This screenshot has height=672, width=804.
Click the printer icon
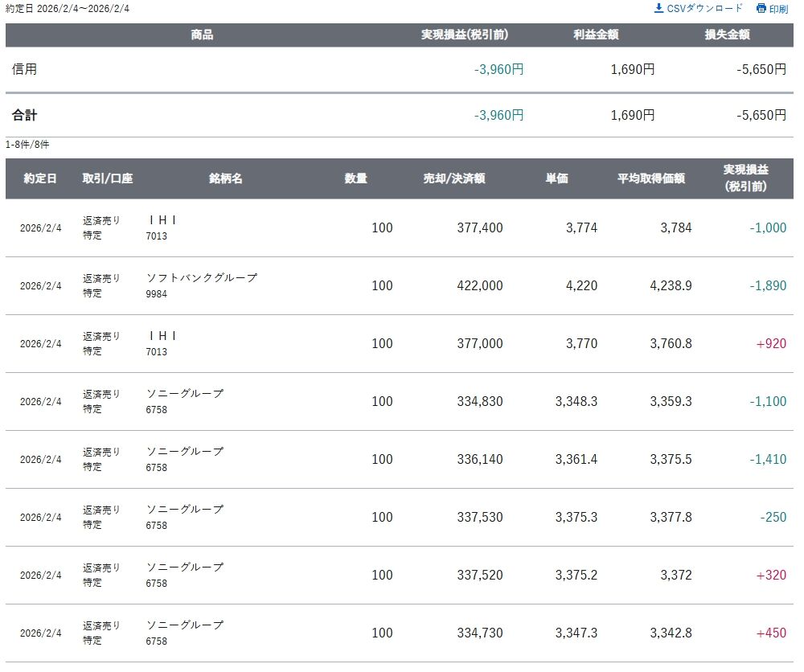(x=761, y=9)
